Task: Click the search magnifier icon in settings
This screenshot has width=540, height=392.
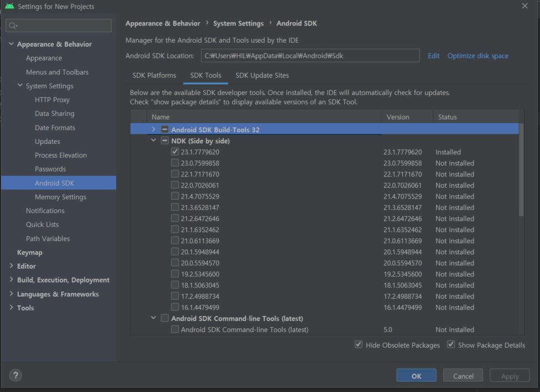Action: [13, 26]
